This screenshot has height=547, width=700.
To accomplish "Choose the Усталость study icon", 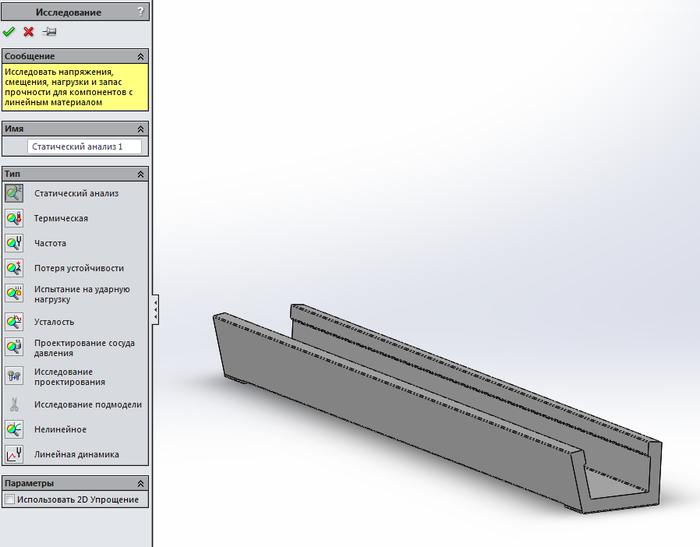I will (14, 322).
